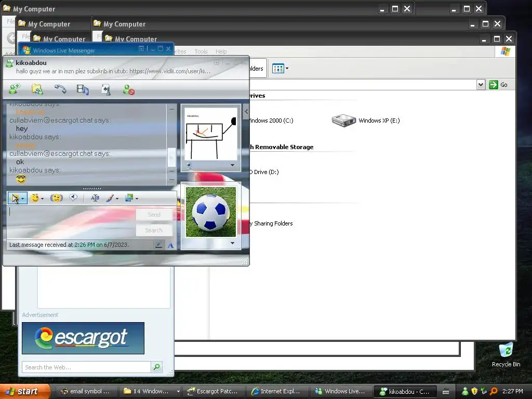Screen dimensions: 532x399
Task: Block this contact using the block icon
Action: tap(129, 89)
